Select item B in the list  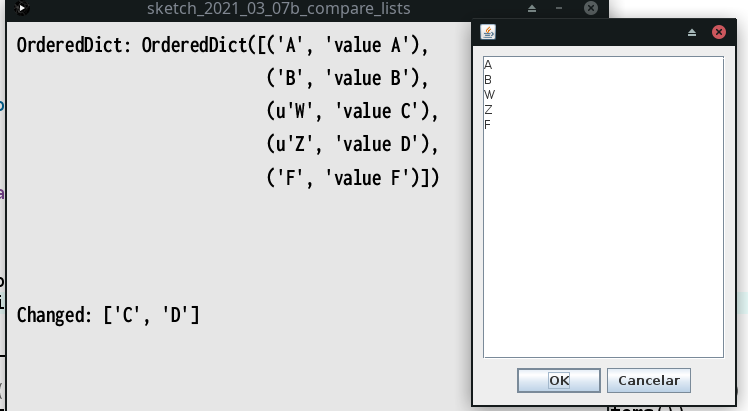[x=488, y=80]
